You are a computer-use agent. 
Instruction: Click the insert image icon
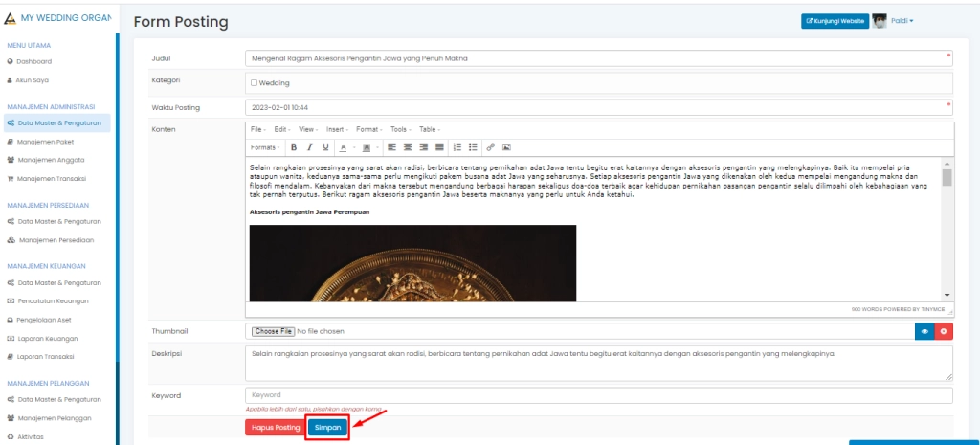point(506,147)
